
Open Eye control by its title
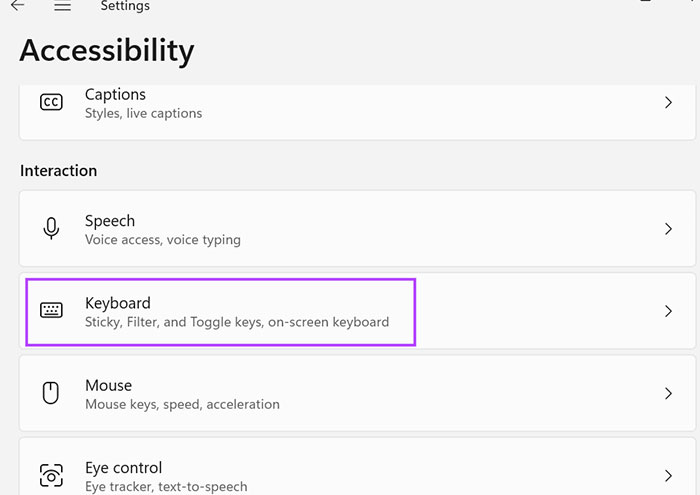click(123, 467)
